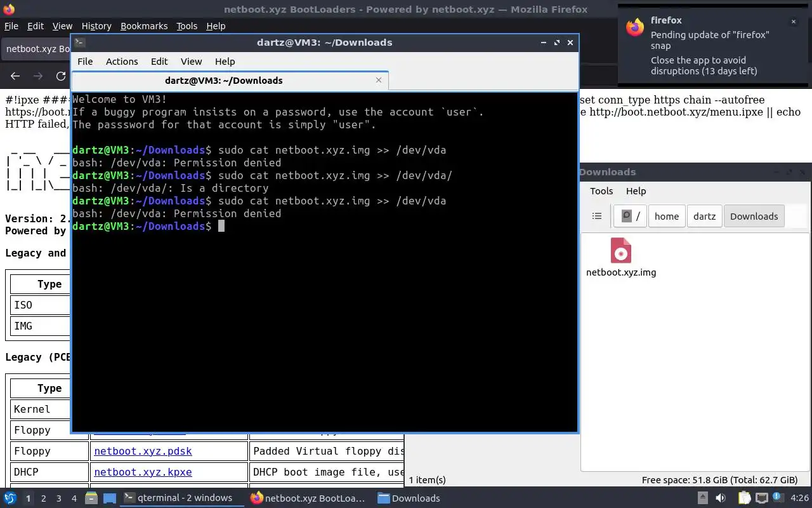Open Firefox Bookmarks menu
812x508 pixels.
coord(144,26)
